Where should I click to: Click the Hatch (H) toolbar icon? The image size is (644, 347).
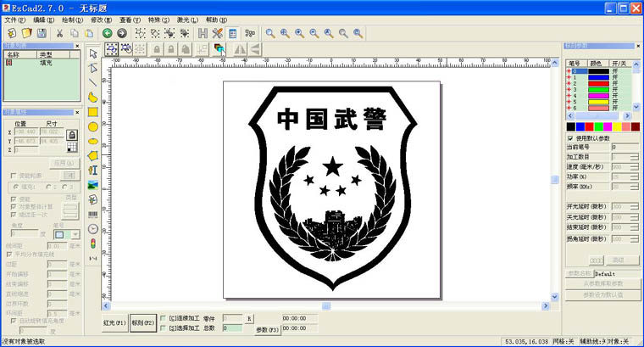pos(203,33)
